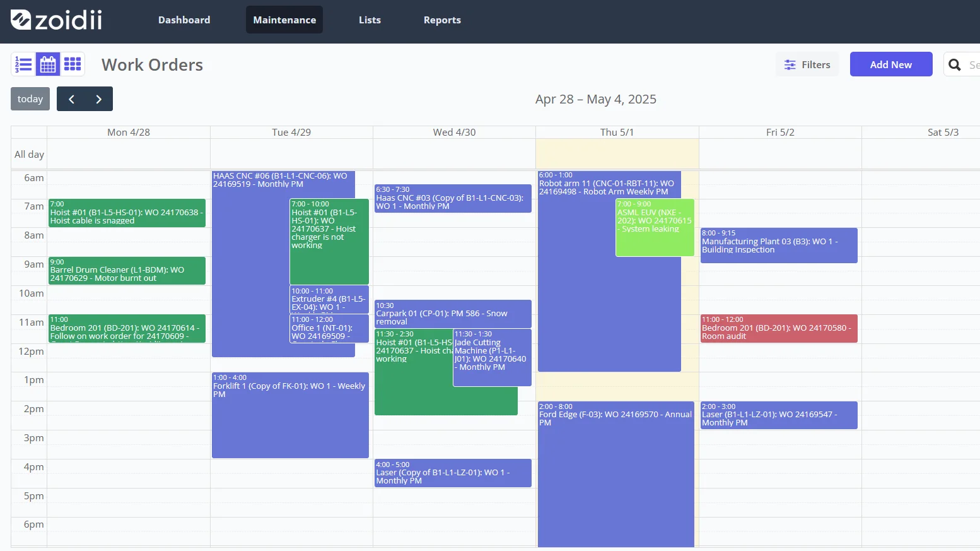Image resolution: width=980 pixels, height=551 pixels.
Task: Open Bedroom 201 Room audit event
Action: tap(779, 328)
